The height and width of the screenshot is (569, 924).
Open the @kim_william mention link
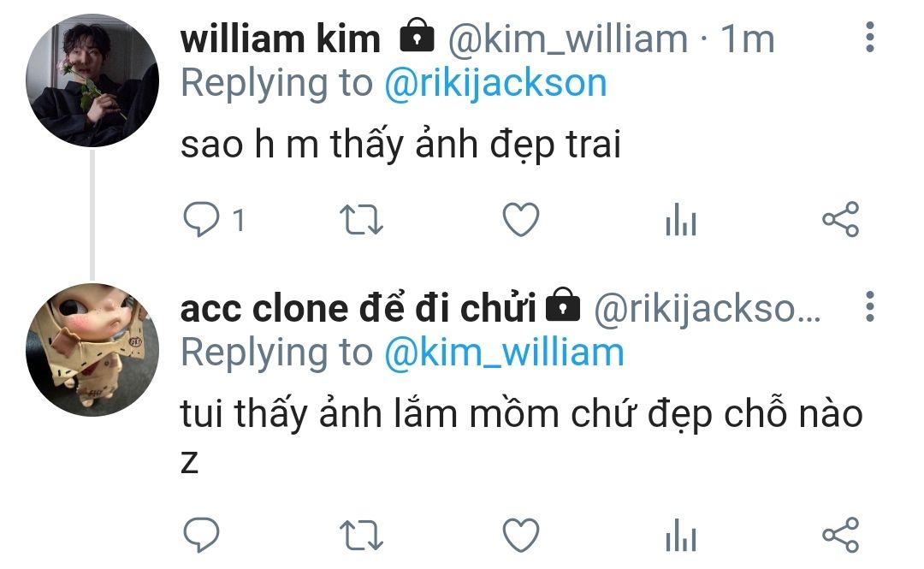pos(505,353)
